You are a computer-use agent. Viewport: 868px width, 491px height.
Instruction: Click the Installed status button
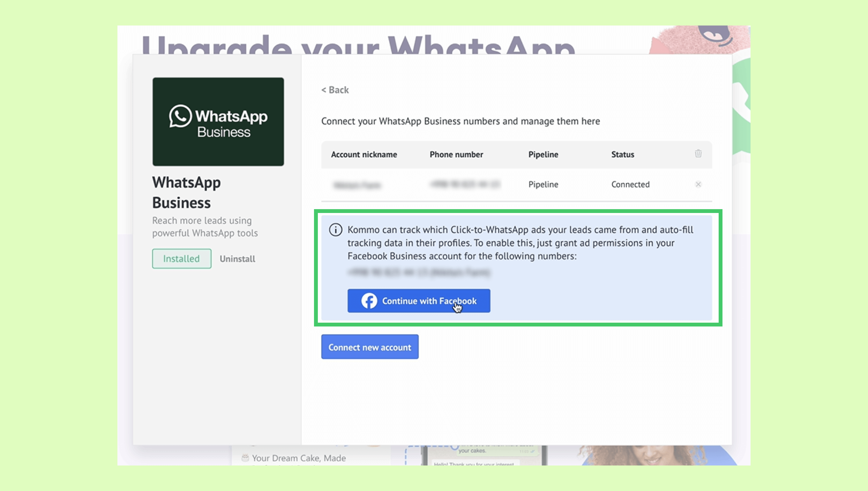[182, 259]
